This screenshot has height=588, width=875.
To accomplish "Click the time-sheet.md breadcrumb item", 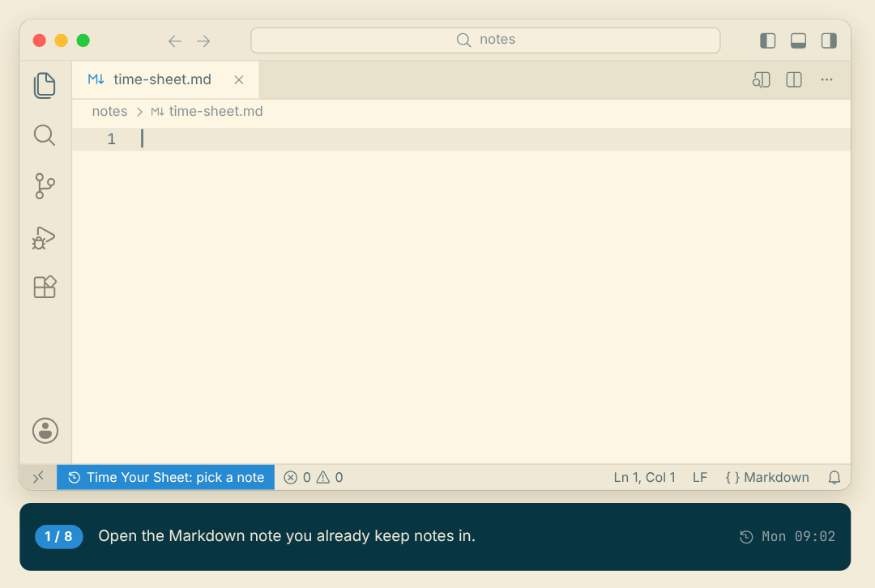I will (207, 112).
